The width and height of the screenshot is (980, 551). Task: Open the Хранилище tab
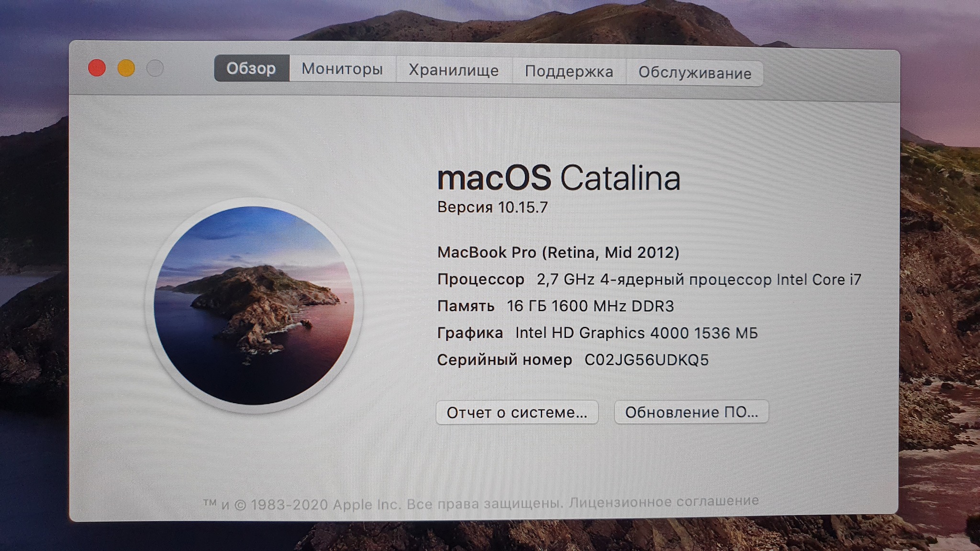tap(454, 71)
